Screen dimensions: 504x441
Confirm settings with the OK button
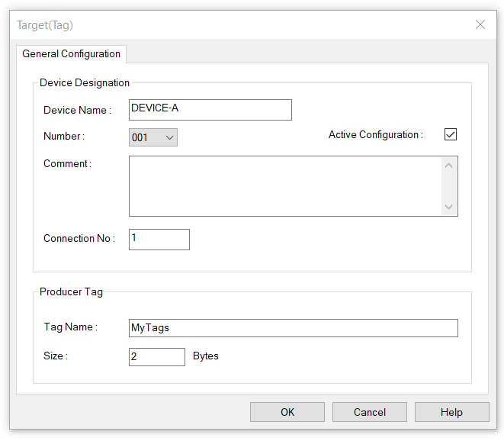click(287, 412)
